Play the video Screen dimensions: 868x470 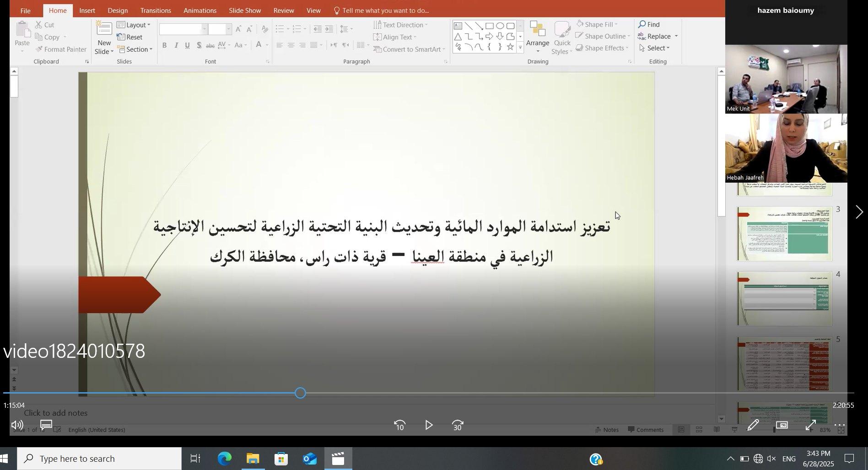click(x=429, y=425)
